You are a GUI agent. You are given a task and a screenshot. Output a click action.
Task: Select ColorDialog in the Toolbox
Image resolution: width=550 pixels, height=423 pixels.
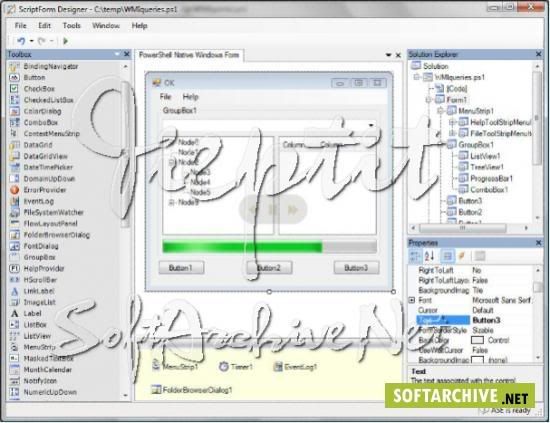coord(42,111)
